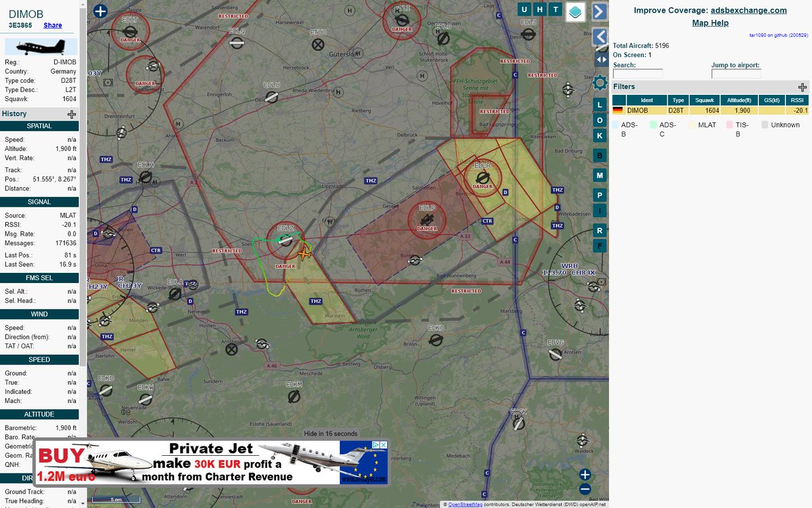This screenshot has height=508, width=812.
Task: Click the I isolate aircraft button
Action: tap(598, 211)
